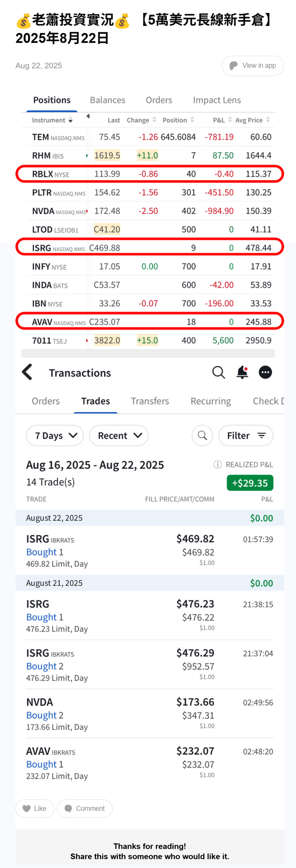Select the NVDA position row

148,211
